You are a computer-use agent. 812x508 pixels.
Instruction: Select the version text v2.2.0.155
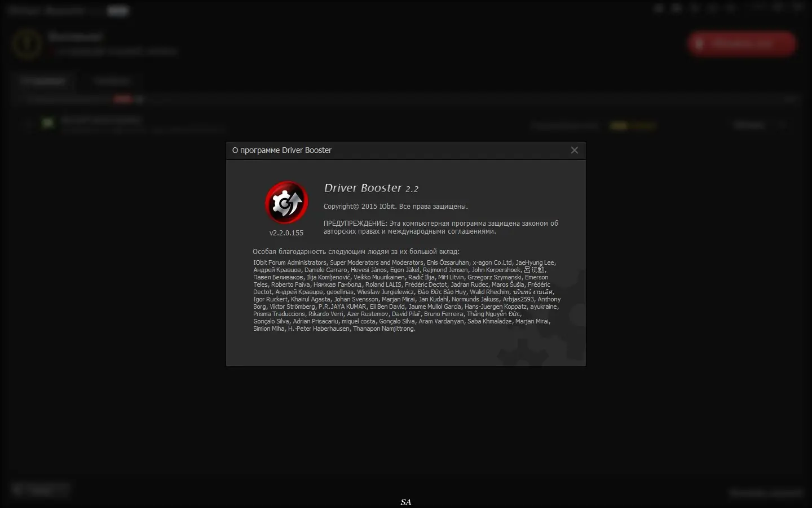pos(286,233)
